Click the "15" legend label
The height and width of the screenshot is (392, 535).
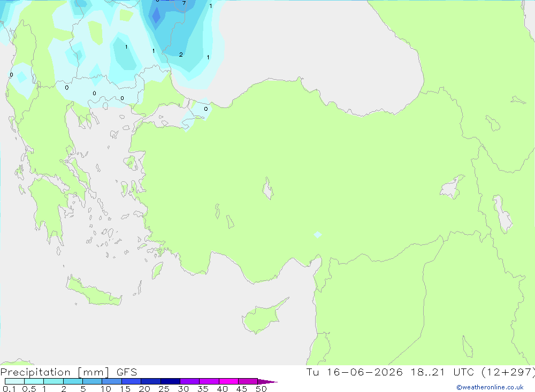pyautogui.click(x=125, y=389)
